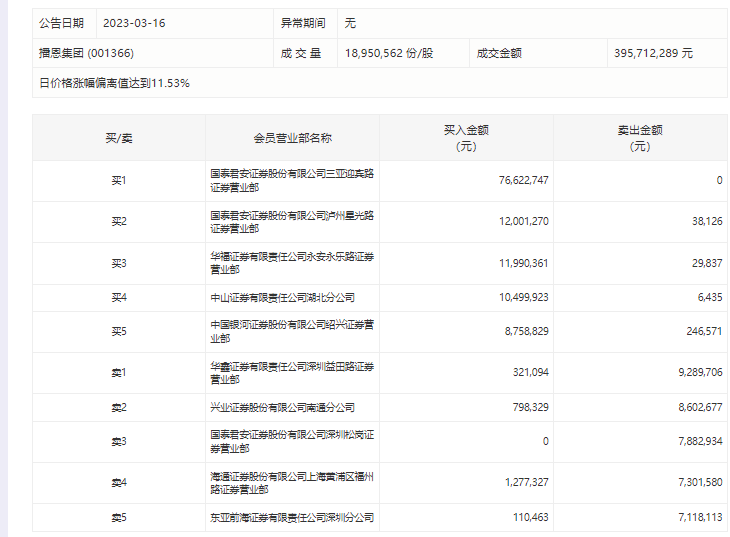
Task: Click the 成 交 量 field label
Action: pyautogui.click(x=301, y=53)
